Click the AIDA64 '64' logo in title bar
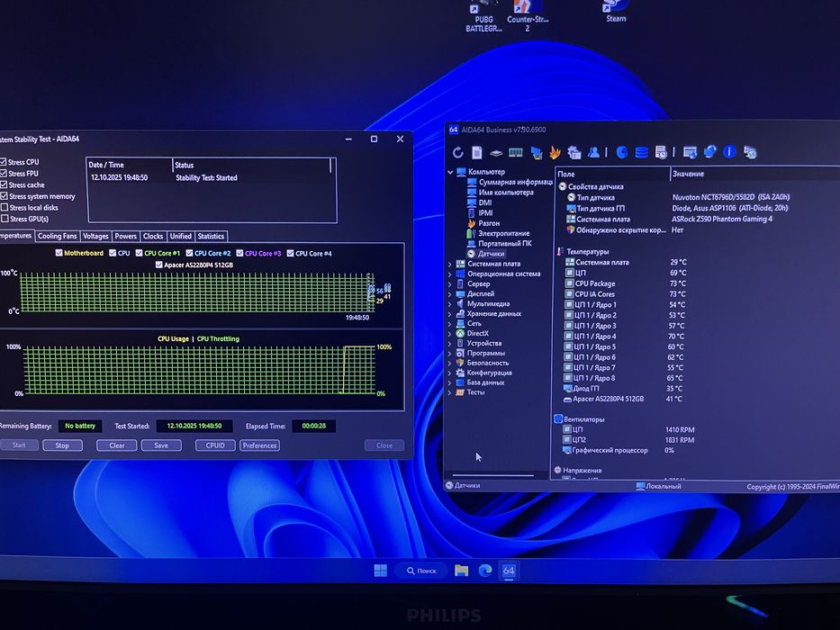Image resolution: width=840 pixels, height=630 pixels. [x=454, y=130]
